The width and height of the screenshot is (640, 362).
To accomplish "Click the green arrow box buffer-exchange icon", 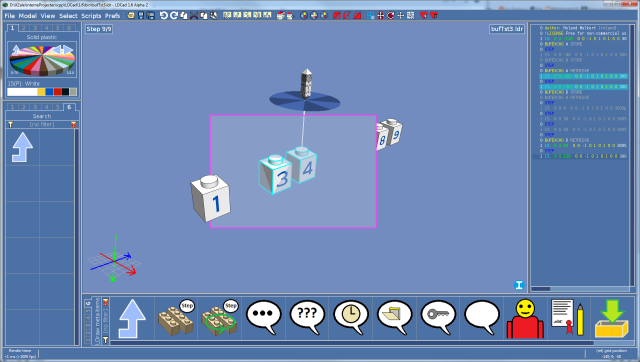I will (x=611, y=318).
